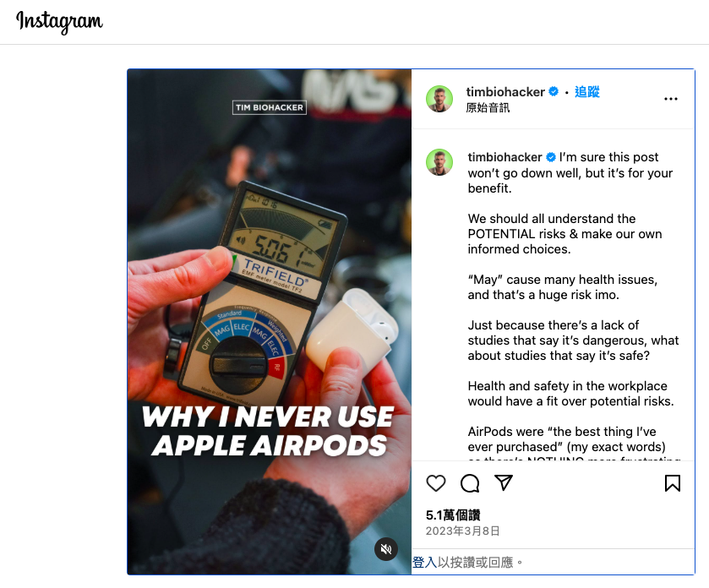The width and height of the screenshot is (709, 588).
Task: Click the TIM BIOHACKER label on video
Action: (x=270, y=107)
